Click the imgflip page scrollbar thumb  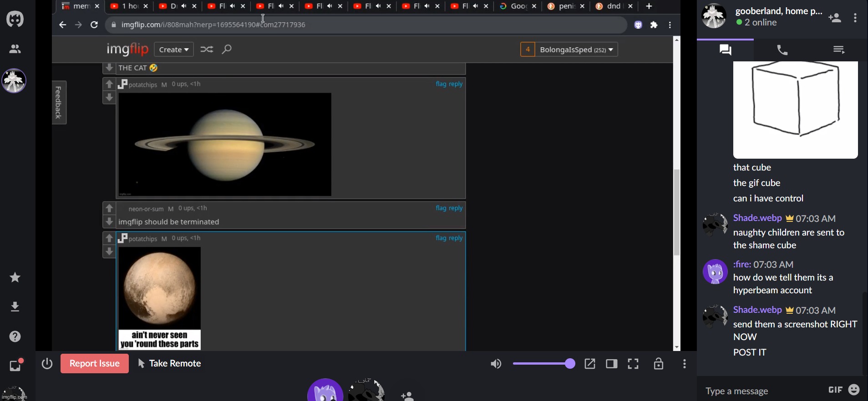click(677, 212)
